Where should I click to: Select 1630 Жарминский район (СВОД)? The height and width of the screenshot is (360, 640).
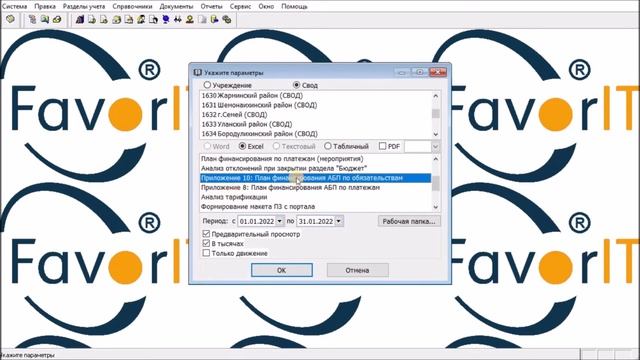coord(316,96)
